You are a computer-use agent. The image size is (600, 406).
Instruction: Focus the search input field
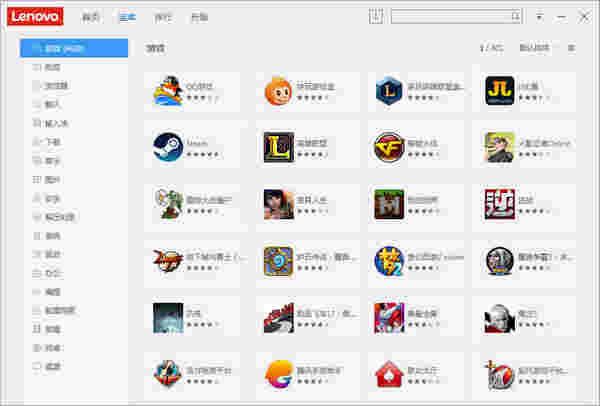456,16
